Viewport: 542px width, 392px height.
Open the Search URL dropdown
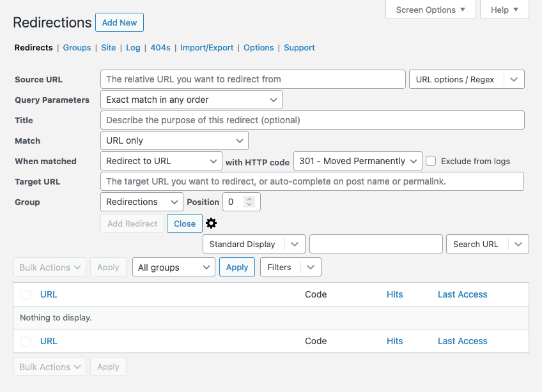tap(488, 244)
